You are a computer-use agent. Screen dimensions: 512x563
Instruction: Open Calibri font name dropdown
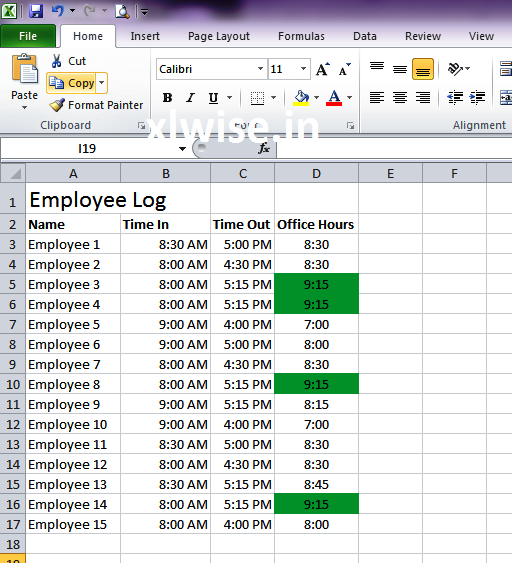click(260, 69)
